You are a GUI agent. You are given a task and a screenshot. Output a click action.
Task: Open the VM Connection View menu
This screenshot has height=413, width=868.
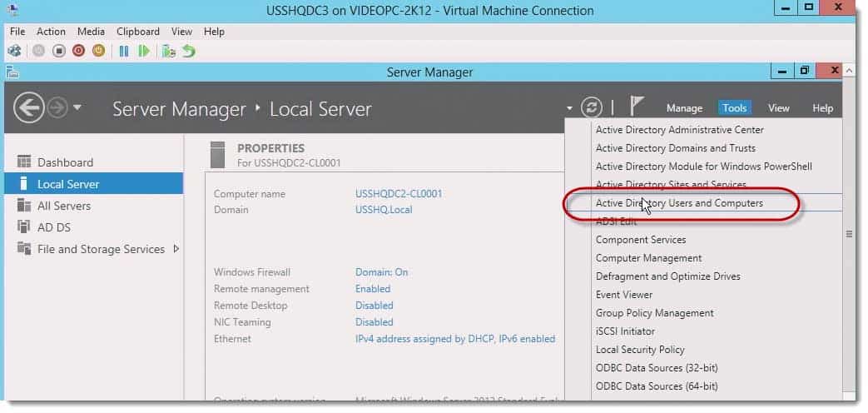coord(181,32)
